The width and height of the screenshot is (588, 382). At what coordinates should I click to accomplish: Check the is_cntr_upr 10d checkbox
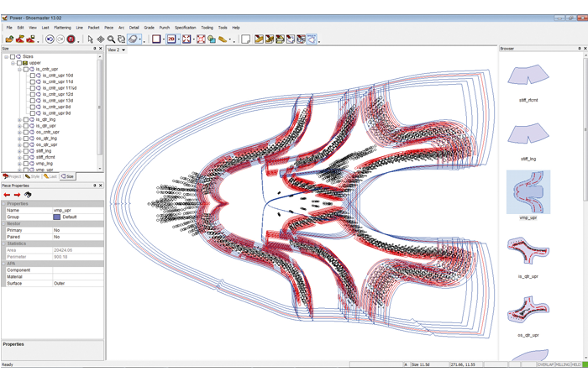(33, 76)
